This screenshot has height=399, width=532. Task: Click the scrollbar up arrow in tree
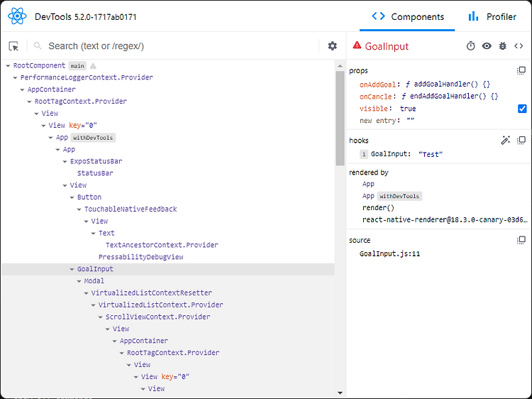point(340,66)
